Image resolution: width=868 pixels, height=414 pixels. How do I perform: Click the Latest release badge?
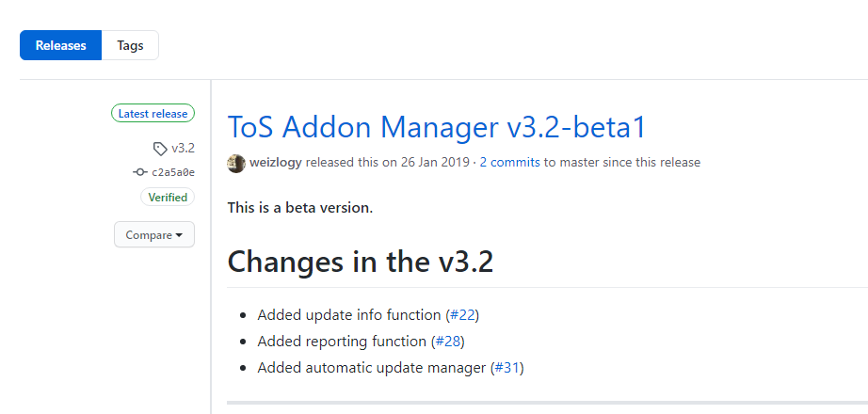153,114
